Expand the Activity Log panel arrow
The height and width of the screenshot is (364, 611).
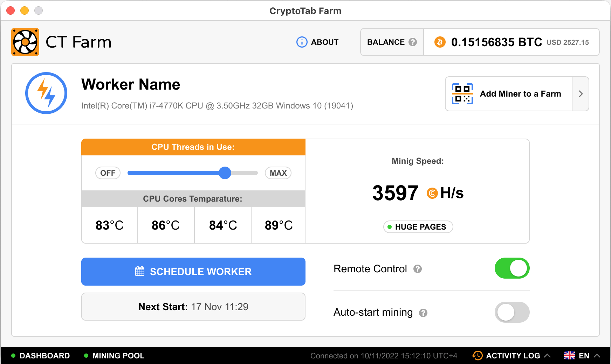point(548,356)
